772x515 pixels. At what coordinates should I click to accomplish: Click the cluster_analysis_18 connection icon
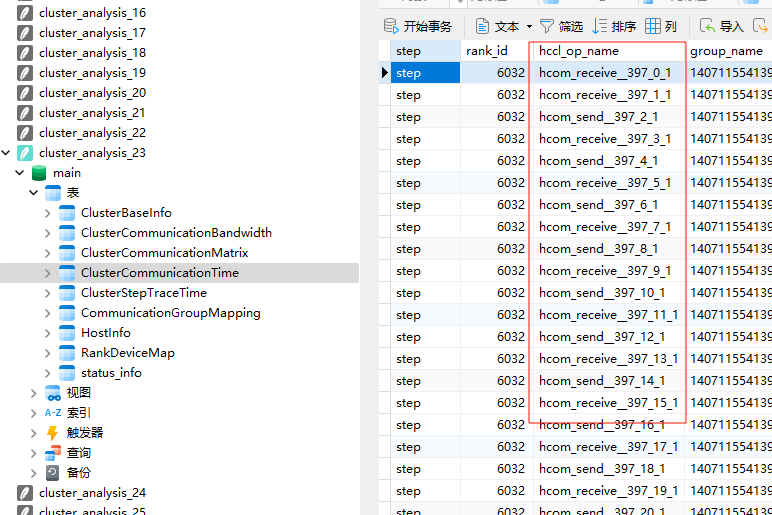click(x=25, y=53)
